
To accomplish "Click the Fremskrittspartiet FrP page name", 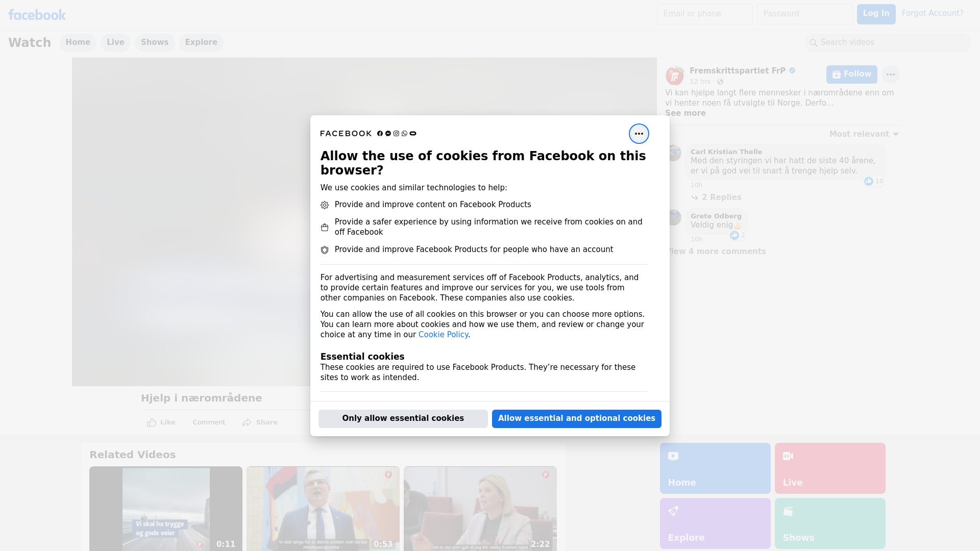I will [737, 71].
